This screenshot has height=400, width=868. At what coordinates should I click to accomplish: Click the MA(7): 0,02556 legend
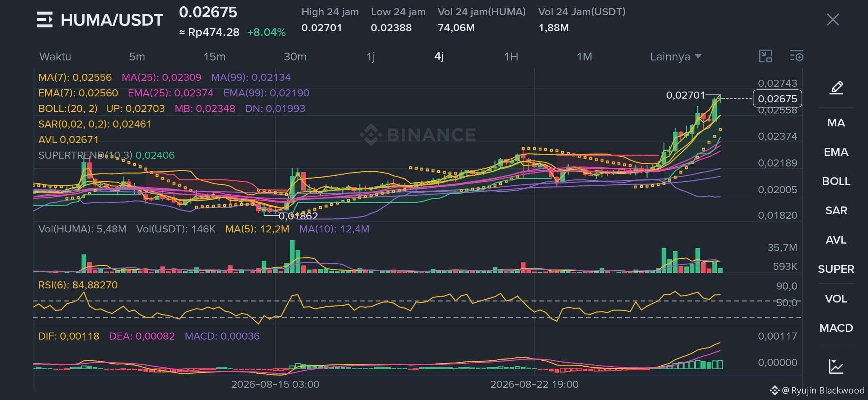pos(75,77)
